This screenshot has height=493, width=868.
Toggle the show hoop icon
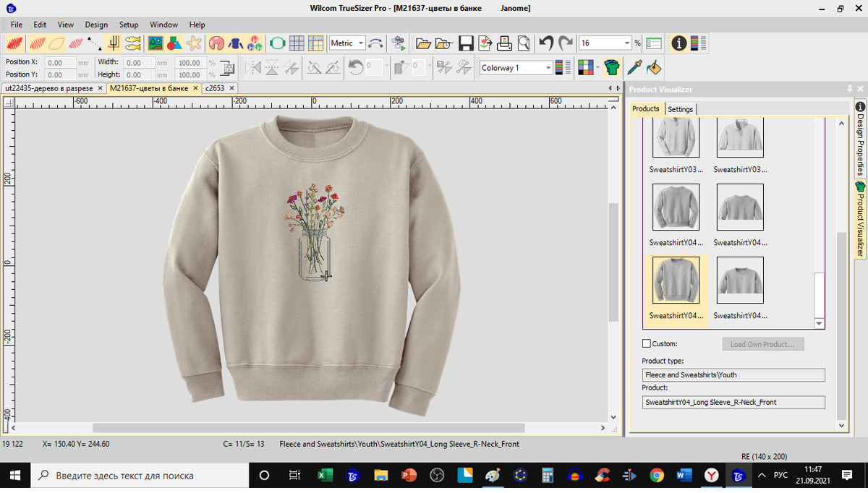(277, 43)
